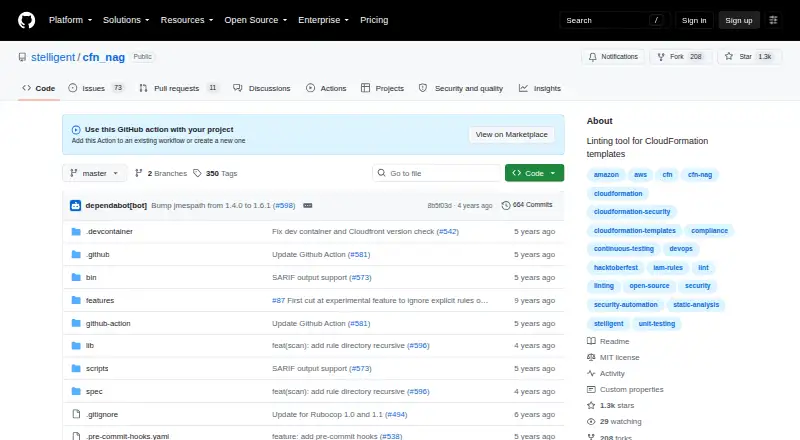Open pull request #598 link
This screenshot has width=800, height=440.
(x=284, y=206)
